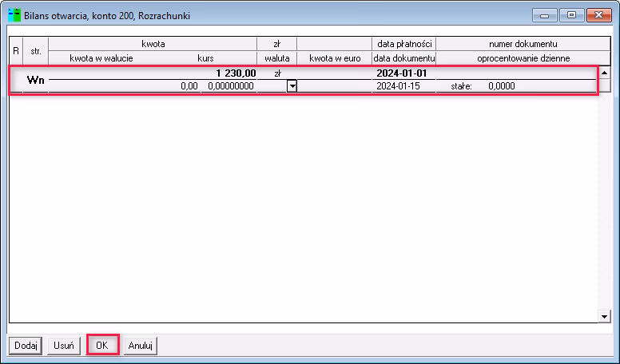Minimize the Bilans otwarcia window
The width and height of the screenshot is (620, 364).
coord(547,15)
